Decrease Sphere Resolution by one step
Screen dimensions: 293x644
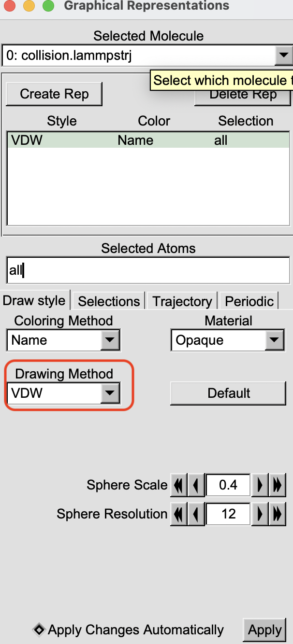[196, 514]
